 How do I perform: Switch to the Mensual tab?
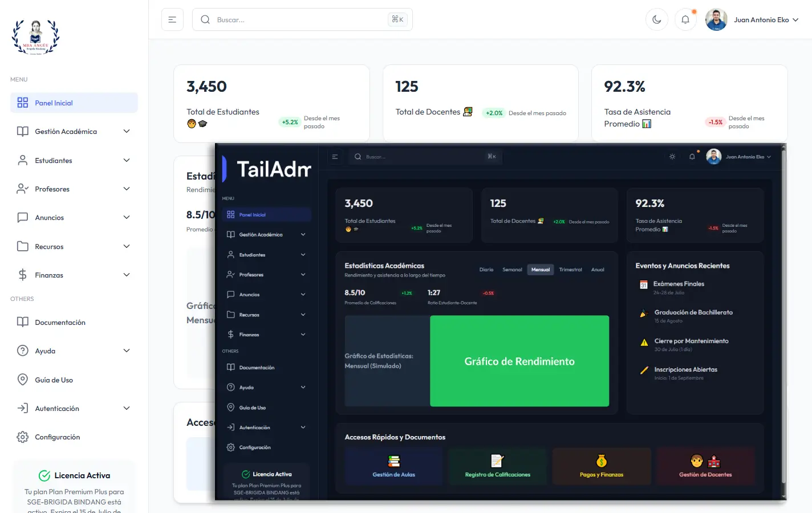[x=540, y=270]
